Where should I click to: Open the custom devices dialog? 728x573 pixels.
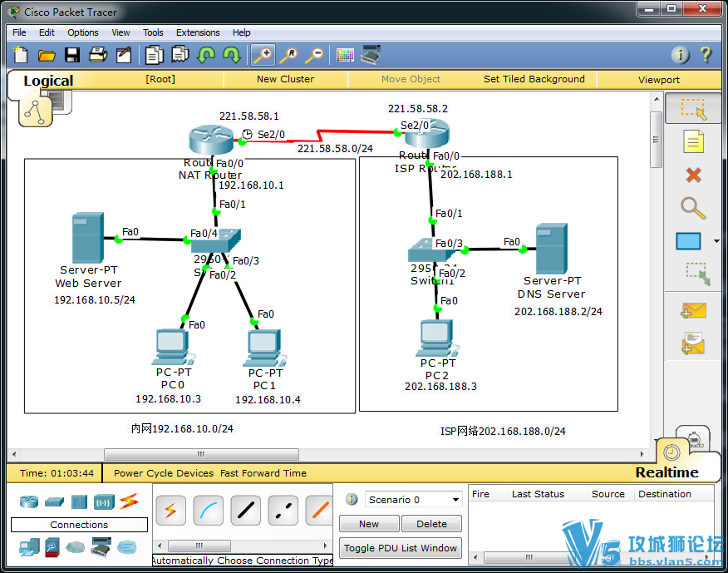371,54
